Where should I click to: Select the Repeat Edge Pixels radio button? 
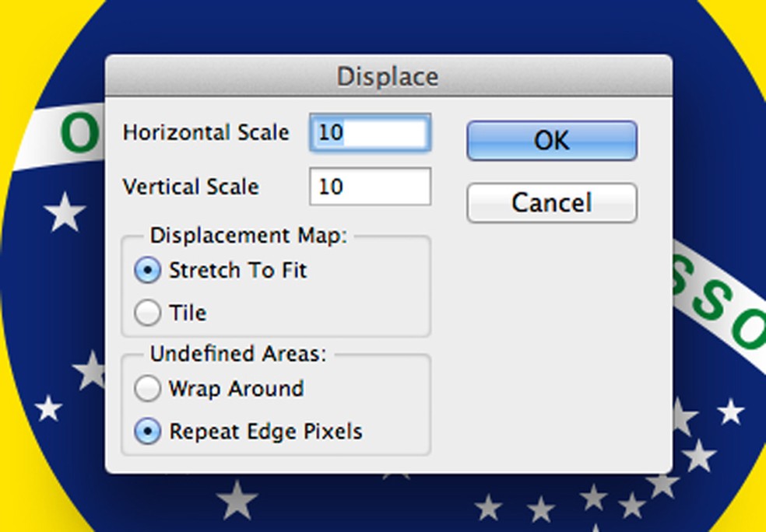[x=147, y=431]
